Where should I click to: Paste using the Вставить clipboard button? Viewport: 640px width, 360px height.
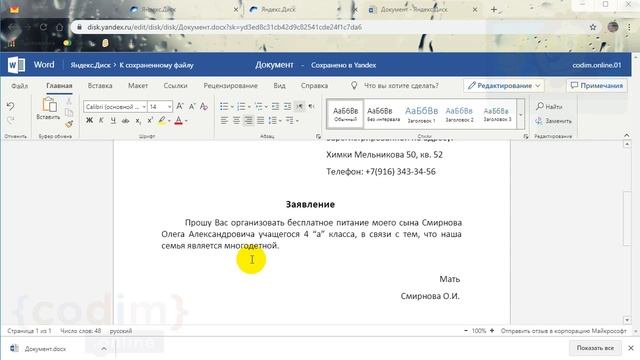[x=48, y=109]
